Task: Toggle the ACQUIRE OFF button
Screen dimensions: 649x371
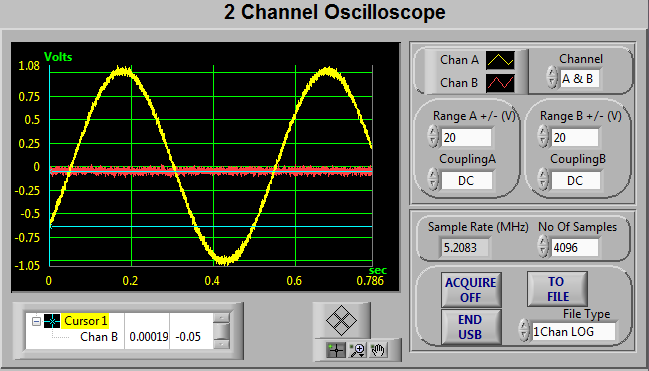Action: pos(471,290)
